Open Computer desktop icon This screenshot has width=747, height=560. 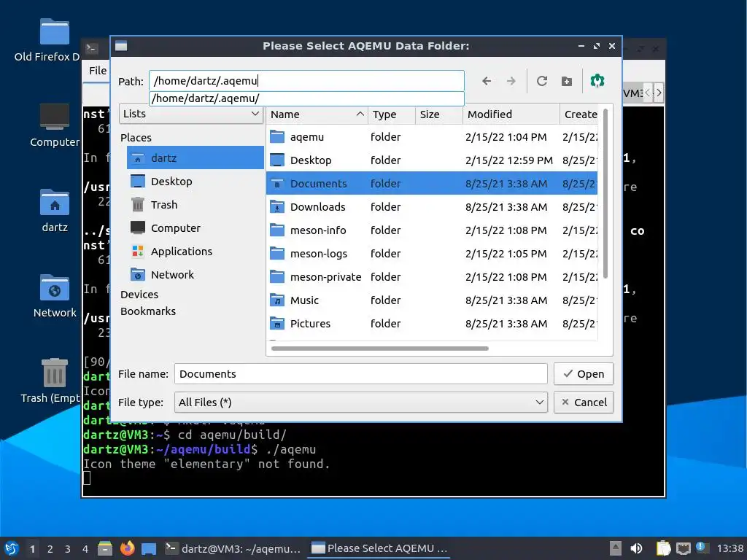pos(54,125)
